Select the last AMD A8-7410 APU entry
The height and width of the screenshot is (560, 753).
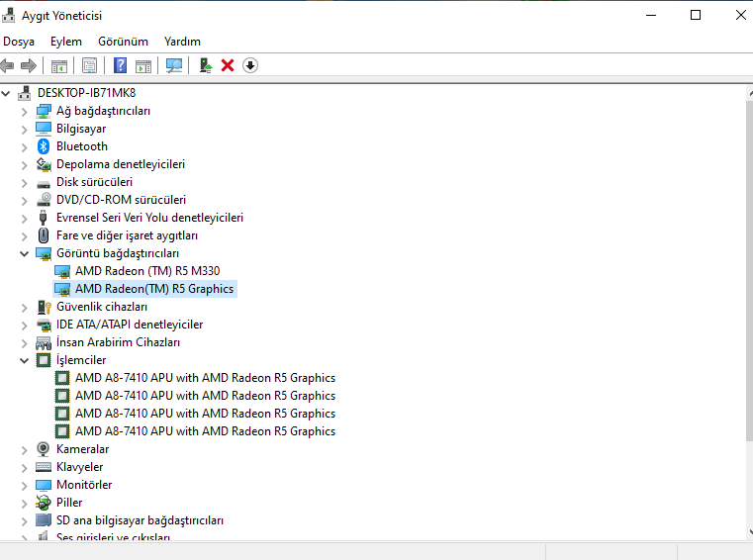(x=205, y=431)
